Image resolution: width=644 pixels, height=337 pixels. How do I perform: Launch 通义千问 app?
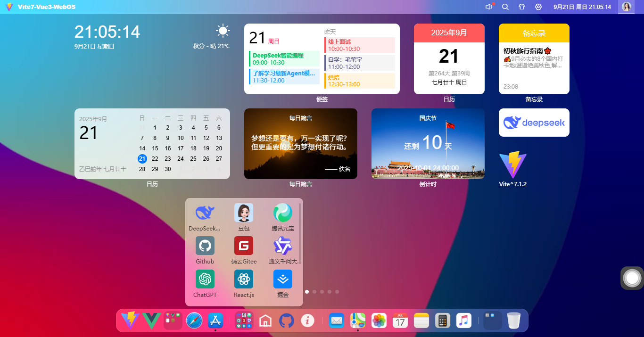pyautogui.click(x=282, y=247)
